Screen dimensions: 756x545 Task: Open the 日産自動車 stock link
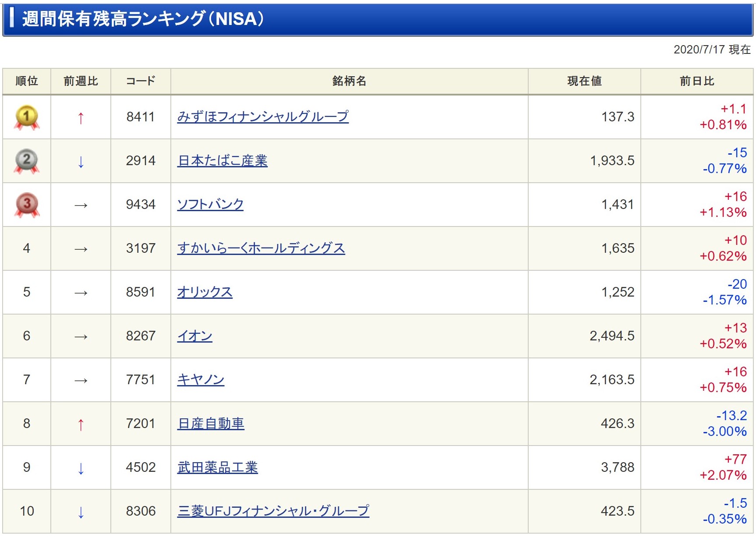[x=211, y=423]
